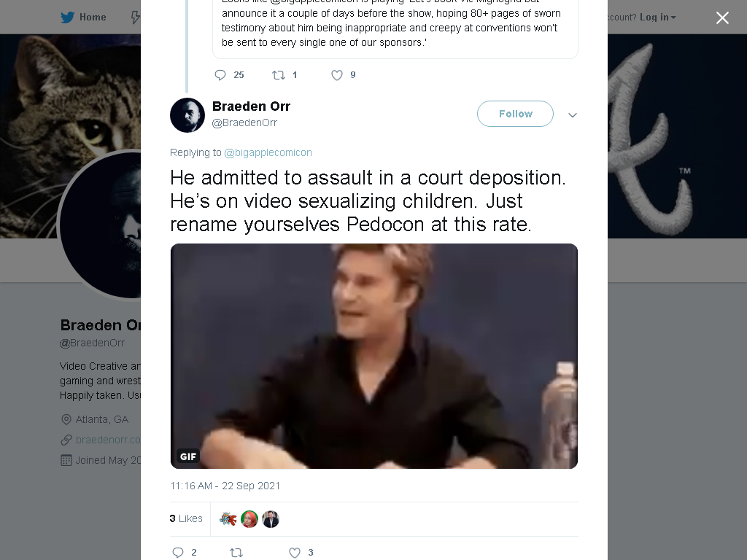
Task: View the 3 Likes list
Action: [x=186, y=518]
